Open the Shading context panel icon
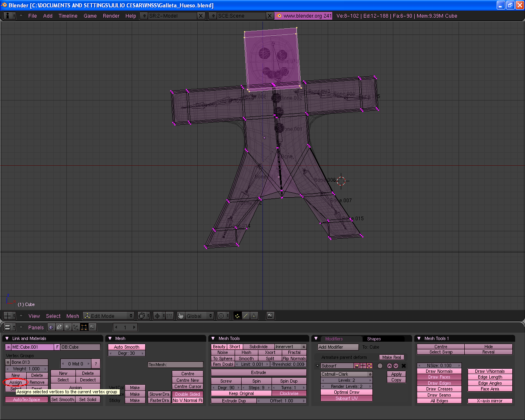Screen dimensions: 525x420 (68, 327)
